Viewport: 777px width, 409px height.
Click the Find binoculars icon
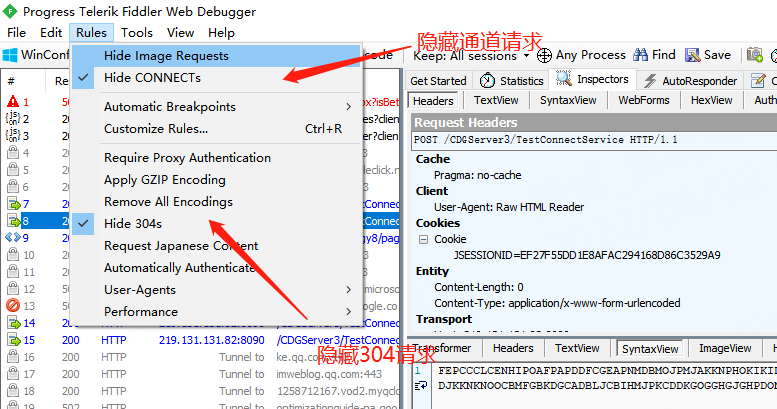pyautogui.click(x=640, y=55)
